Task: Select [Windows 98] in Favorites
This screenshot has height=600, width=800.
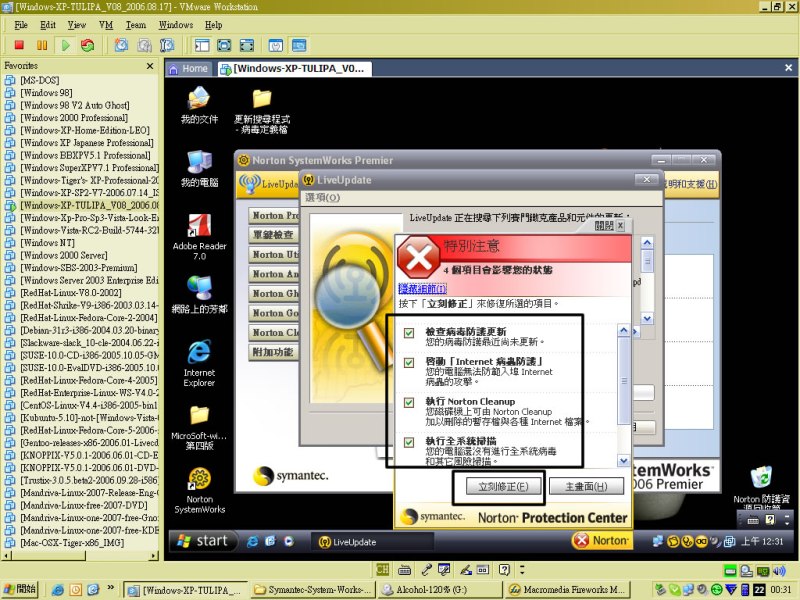Action: click(x=46, y=92)
